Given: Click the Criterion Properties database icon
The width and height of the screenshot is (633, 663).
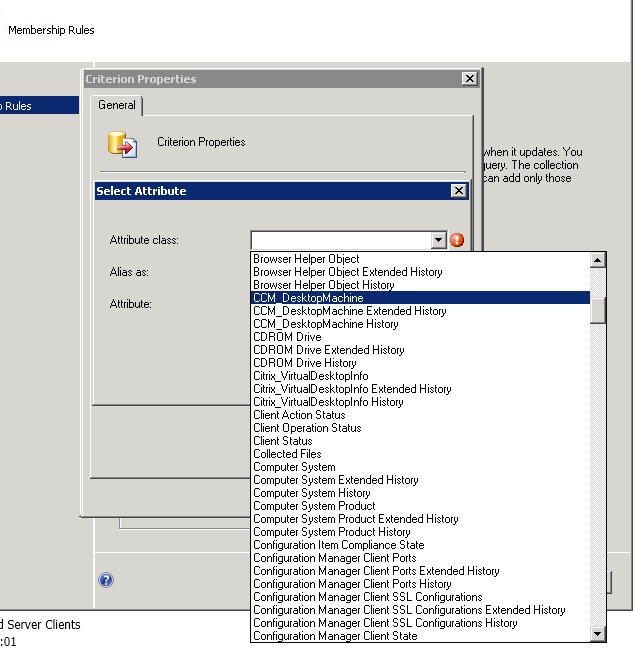Looking at the screenshot, I should [x=122, y=144].
